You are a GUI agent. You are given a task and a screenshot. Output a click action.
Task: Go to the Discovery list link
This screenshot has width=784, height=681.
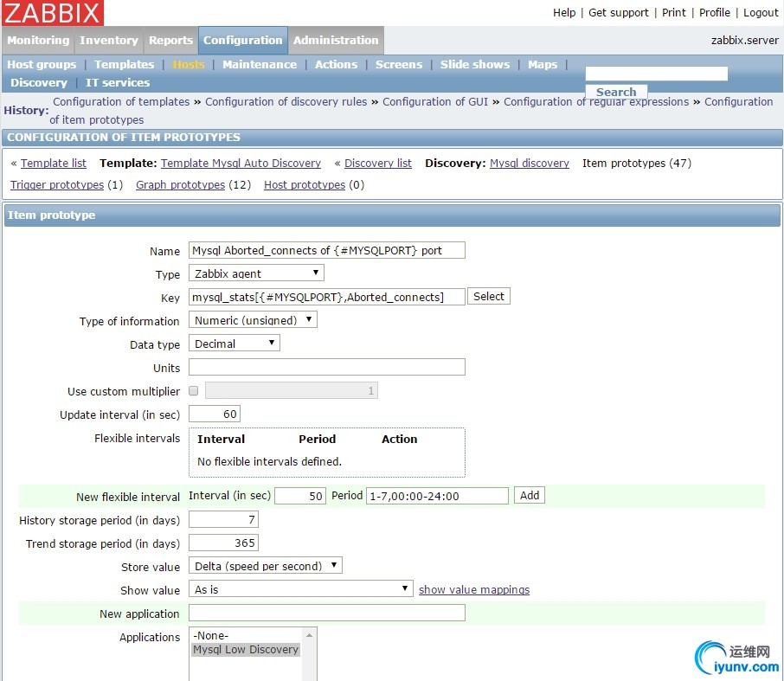point(378,163)
